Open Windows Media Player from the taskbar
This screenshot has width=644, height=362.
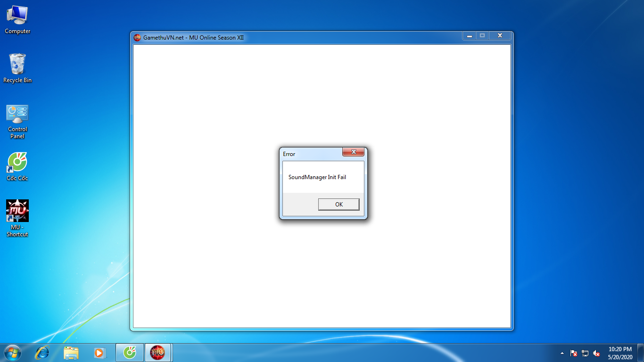point(99,353)
